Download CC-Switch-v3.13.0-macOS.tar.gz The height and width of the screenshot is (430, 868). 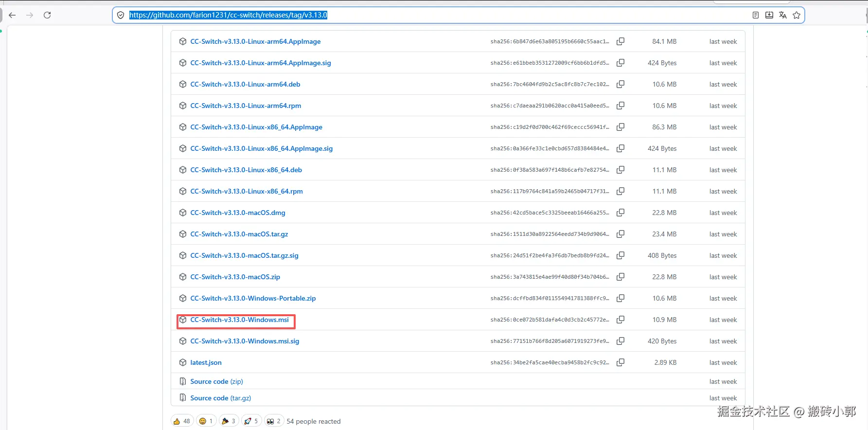tap(239, 234)
